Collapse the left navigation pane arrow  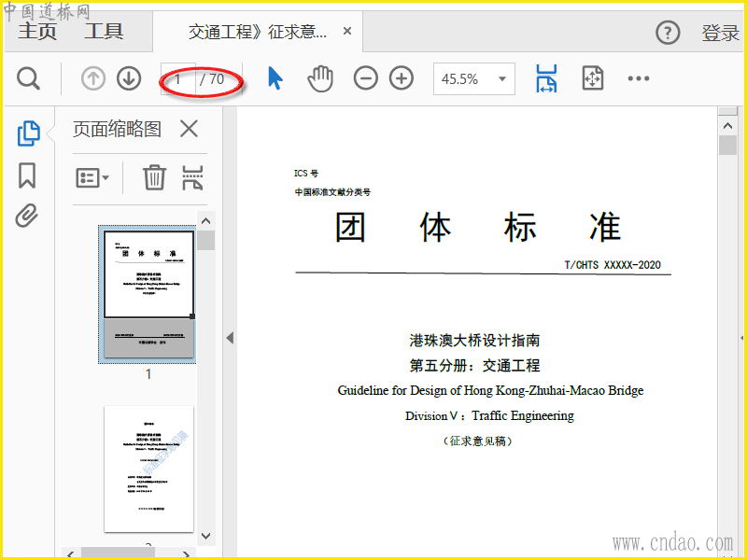[230, 338]
